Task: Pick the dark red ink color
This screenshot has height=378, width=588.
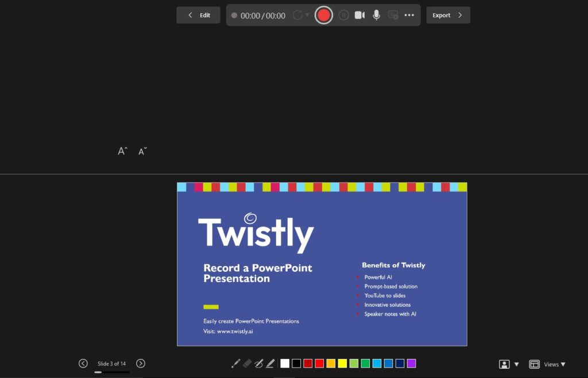Action: point(308,364)
